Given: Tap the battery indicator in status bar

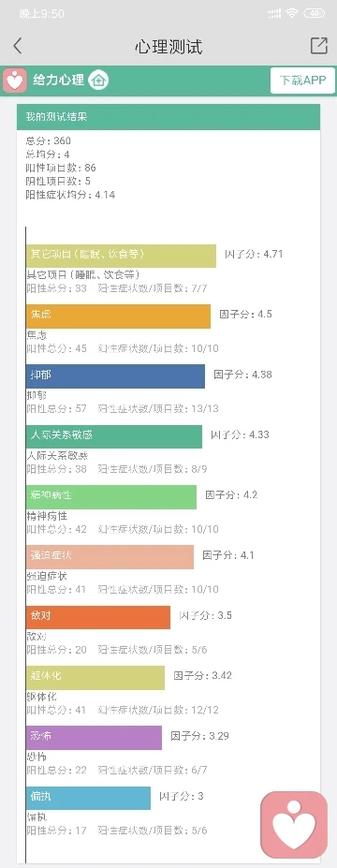Looking at the screenshot, I should coord(314,13).
